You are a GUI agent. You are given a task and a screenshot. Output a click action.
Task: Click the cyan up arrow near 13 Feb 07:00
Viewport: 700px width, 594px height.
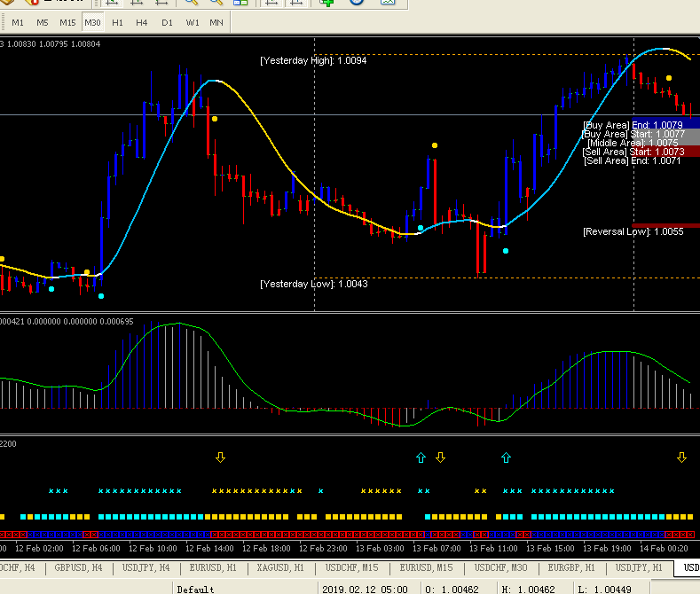(421, 457)
